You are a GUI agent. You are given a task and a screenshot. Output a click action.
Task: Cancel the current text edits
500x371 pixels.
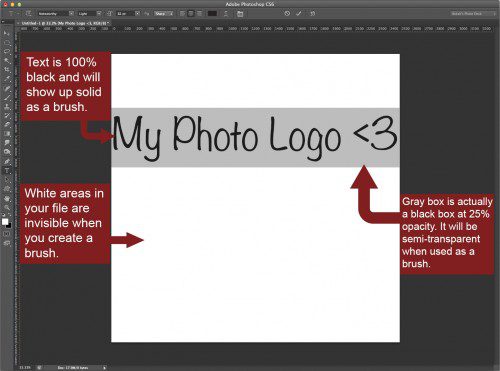(287, 14)
